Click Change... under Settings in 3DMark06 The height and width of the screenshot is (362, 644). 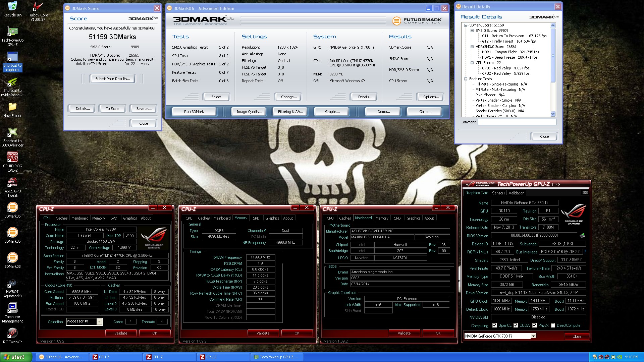(289, 97)
